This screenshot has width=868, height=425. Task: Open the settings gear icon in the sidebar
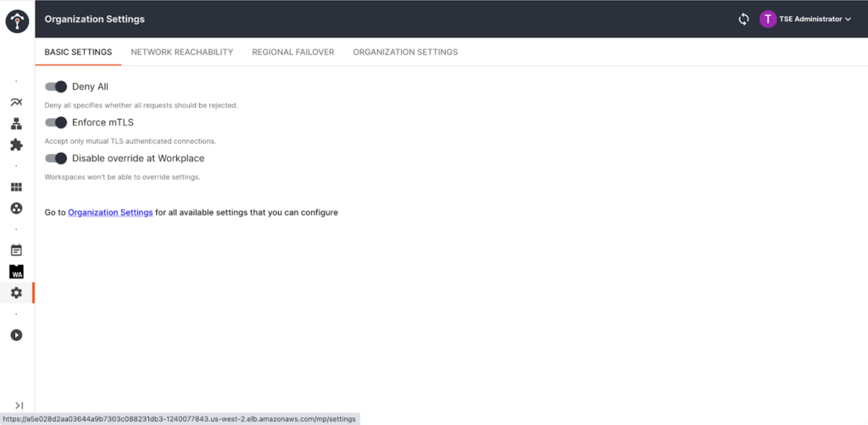coord(16,293)
